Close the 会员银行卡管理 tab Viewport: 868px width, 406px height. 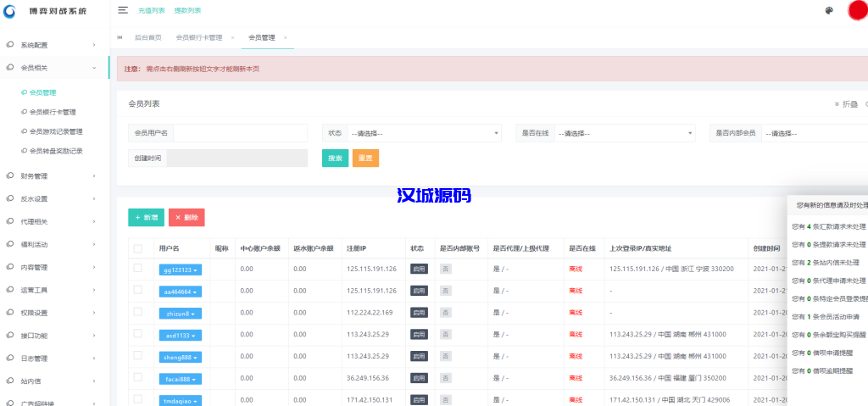click(232, 37)
